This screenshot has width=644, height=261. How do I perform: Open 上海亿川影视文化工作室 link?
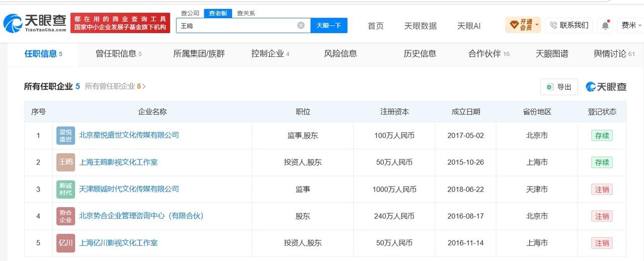(x=118, y=243)
